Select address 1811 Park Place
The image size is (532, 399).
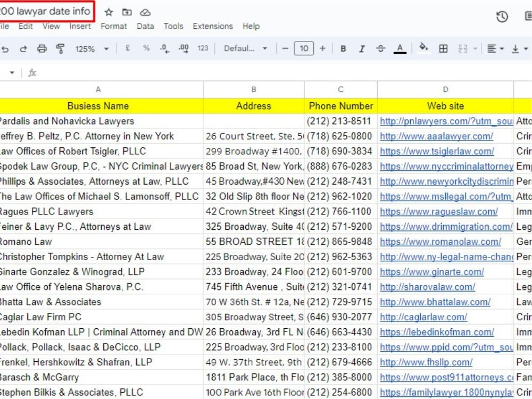pos(254,377)
